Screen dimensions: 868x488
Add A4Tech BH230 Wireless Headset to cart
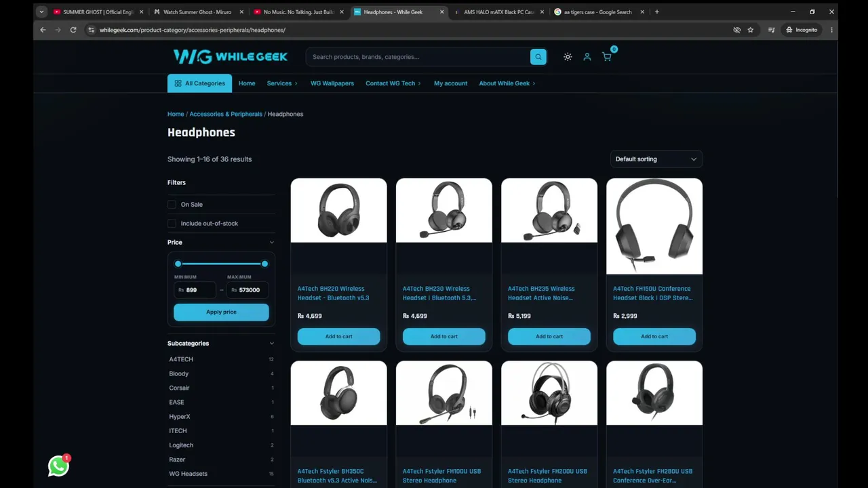[444, 336]
